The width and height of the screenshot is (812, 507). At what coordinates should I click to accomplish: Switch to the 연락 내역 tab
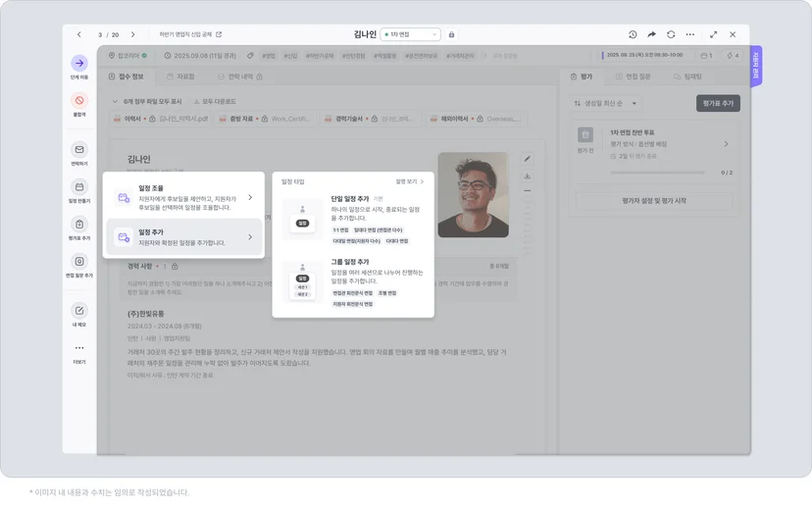pos(239,76)
